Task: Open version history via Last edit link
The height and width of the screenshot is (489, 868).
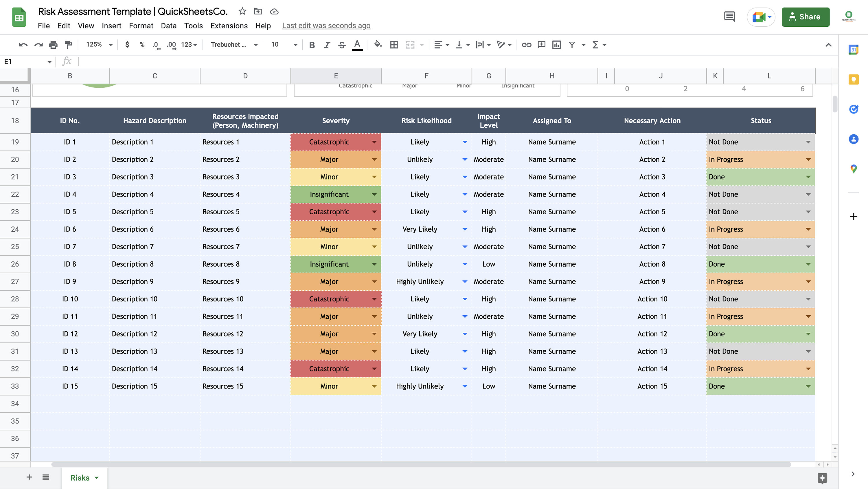Action: (326, 25)
